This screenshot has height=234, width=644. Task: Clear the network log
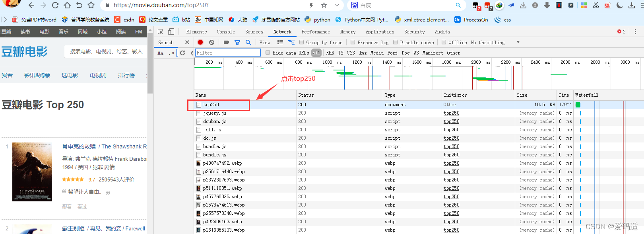(212, 42)
